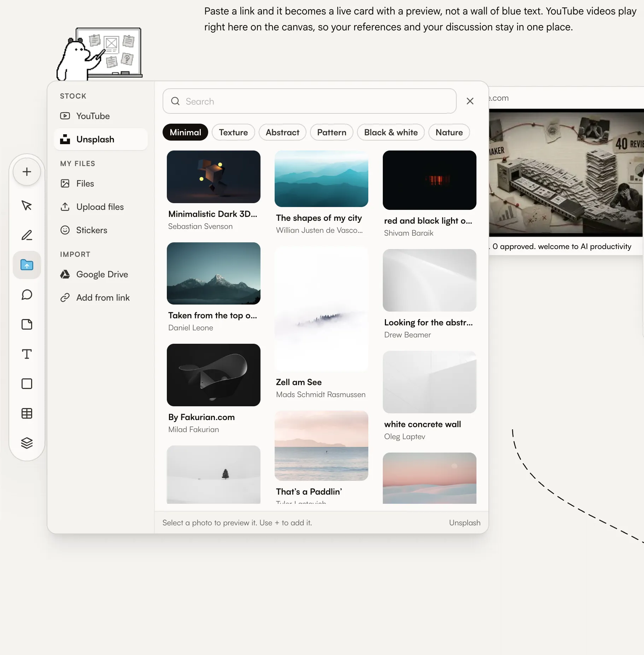Screen dimensions: 644x655
Task: Choose Upload files option
Action: 101,207
